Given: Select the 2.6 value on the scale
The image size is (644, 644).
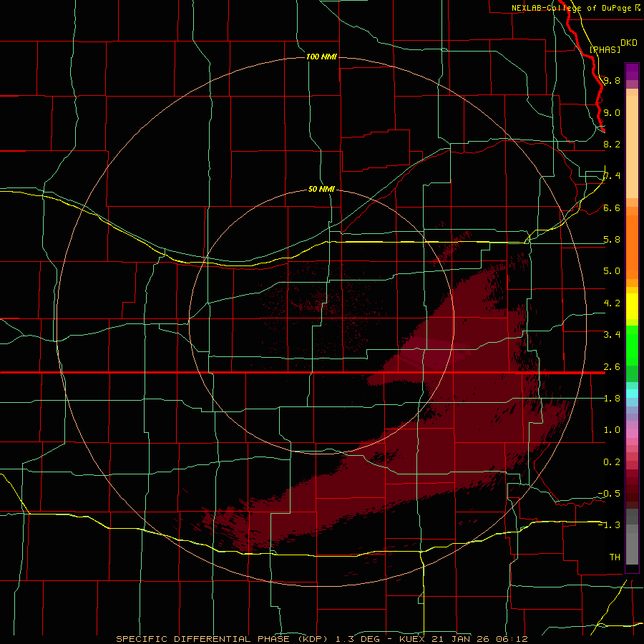Looking at the screenshot, I should pos(612,367).
